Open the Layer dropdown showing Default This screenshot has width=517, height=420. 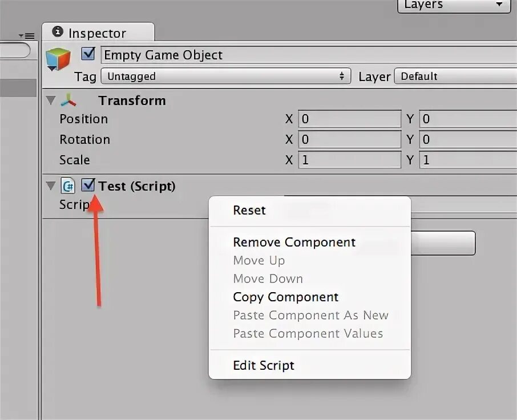click(x=456, y=76)
